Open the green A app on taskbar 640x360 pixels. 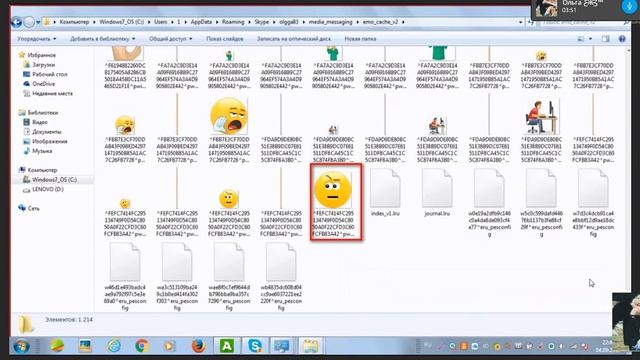click(x=227, y=346)
